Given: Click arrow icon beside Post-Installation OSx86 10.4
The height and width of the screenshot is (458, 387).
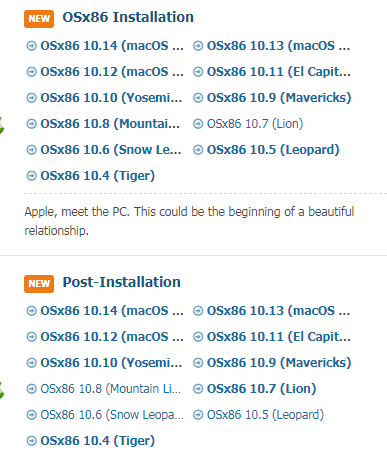Looking at the screenshot, I should (31, 441).
